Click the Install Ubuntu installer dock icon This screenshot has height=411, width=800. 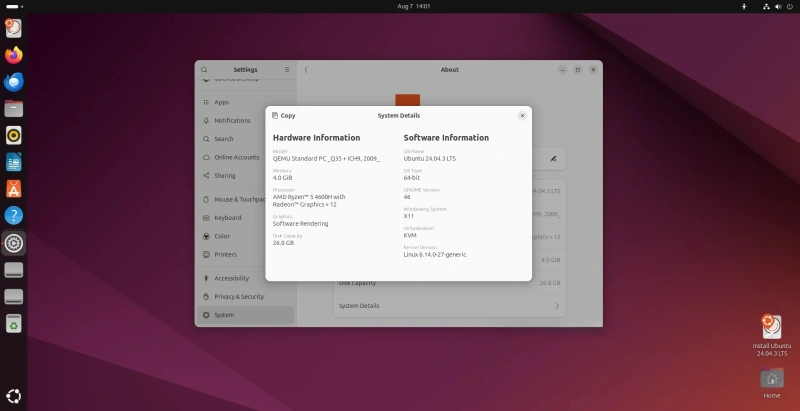(14, 29)
